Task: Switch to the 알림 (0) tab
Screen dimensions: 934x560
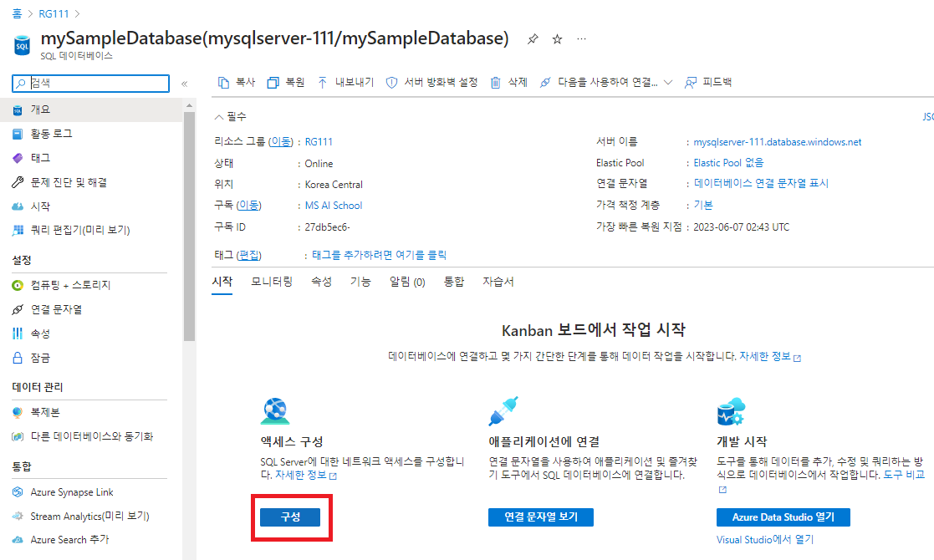Action: (407, 282)
